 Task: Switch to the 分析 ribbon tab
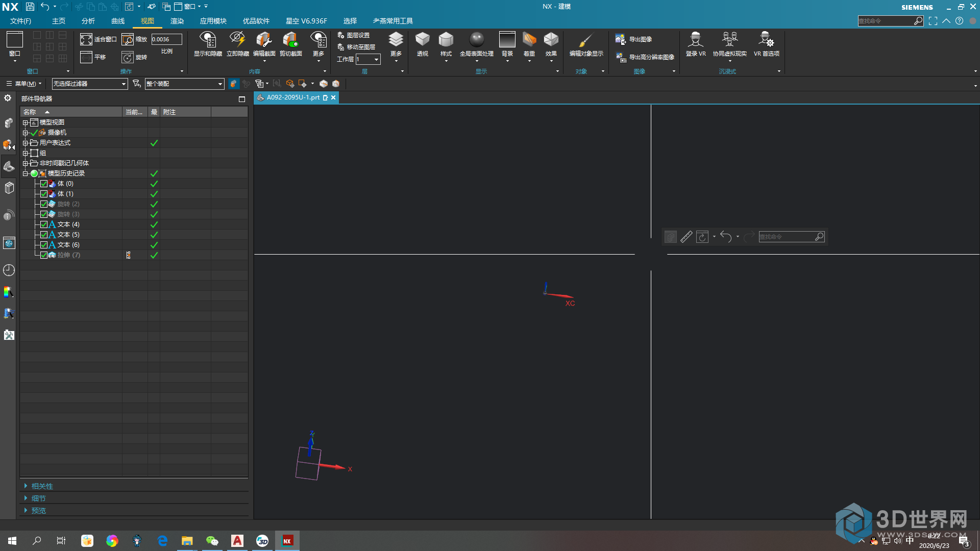click(88, 21)
